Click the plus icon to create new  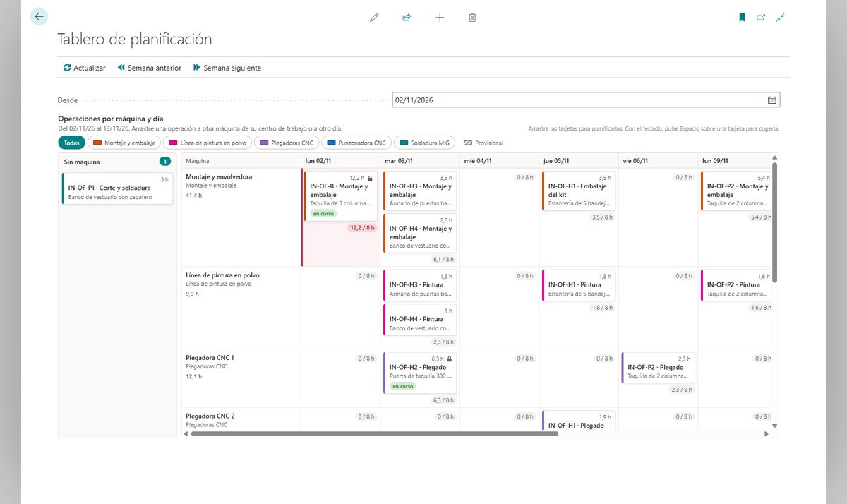tap(440, 18)
